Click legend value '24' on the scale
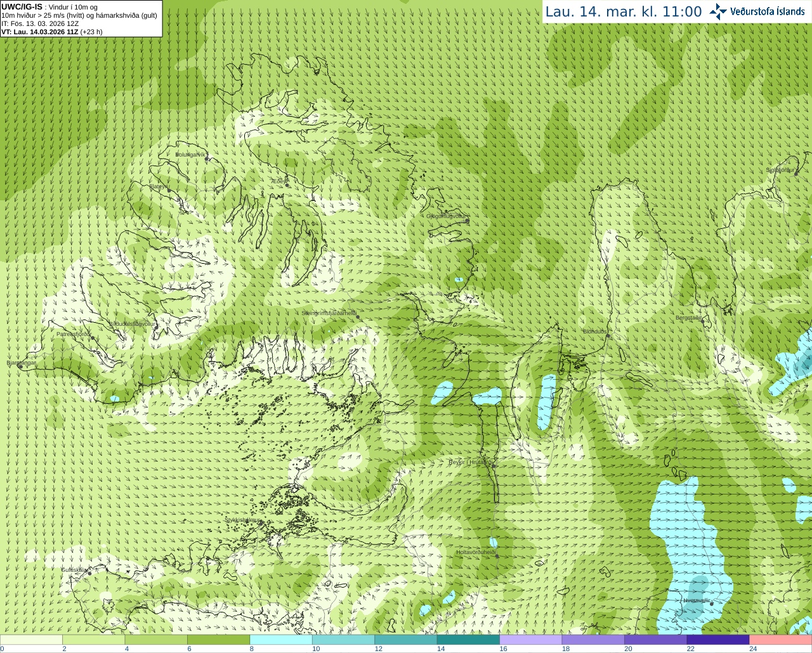Image resolution: width=812 pixels, height=653 pixels. coord(753,649)
